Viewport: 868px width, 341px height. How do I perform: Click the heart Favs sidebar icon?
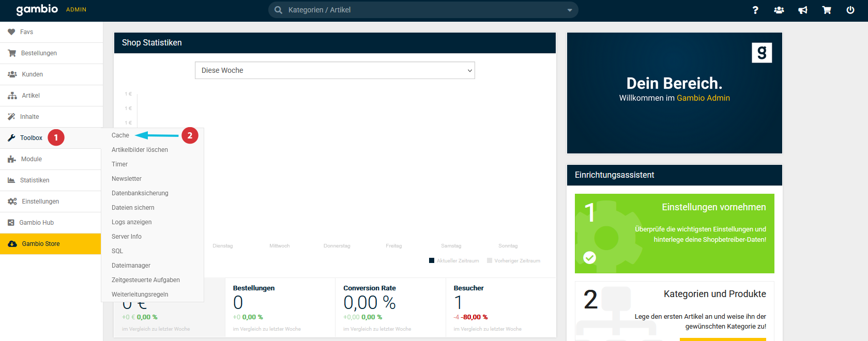pos(11,32)
